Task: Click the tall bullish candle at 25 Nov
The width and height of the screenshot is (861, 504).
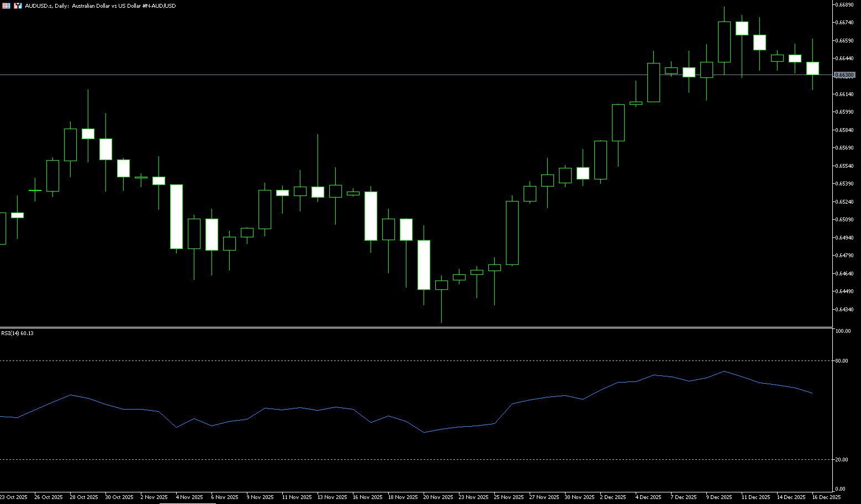Action: click(512, 233)
